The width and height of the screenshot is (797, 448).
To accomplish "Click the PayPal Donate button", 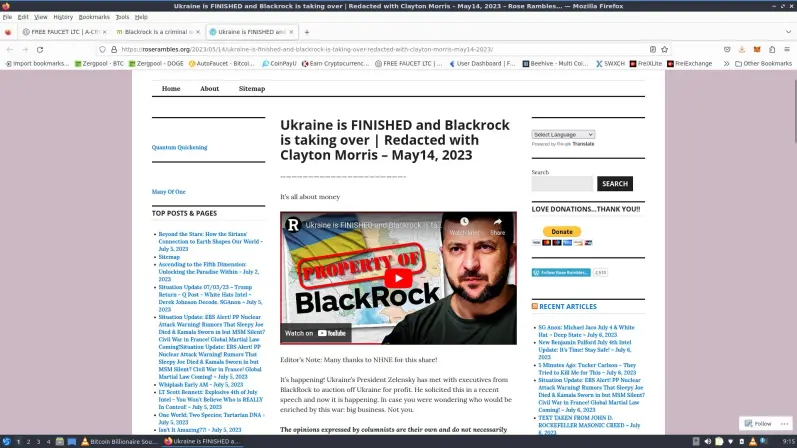I will click(x=562, y=231).
